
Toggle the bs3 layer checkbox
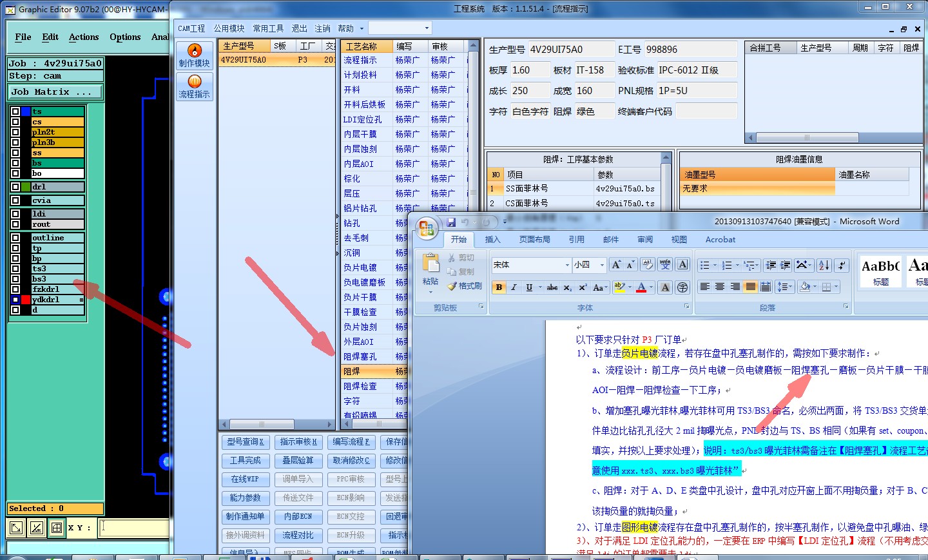[15, 279]
